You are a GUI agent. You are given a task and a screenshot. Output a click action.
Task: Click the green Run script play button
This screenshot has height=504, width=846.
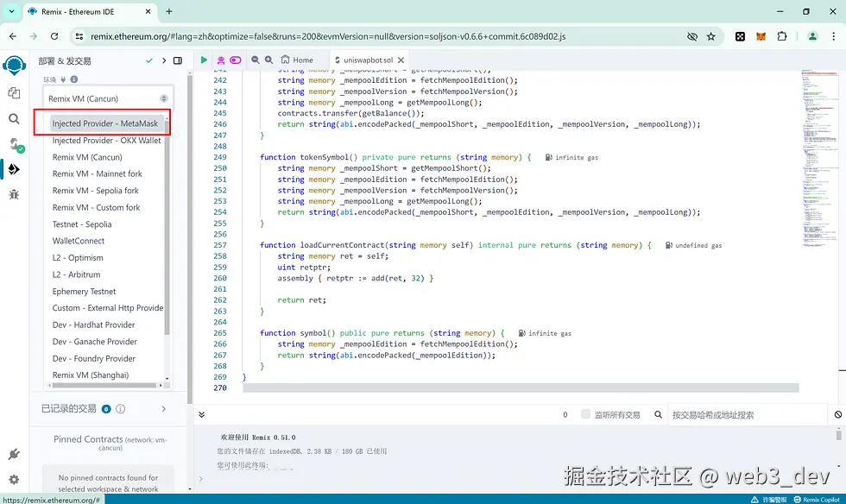204,60
